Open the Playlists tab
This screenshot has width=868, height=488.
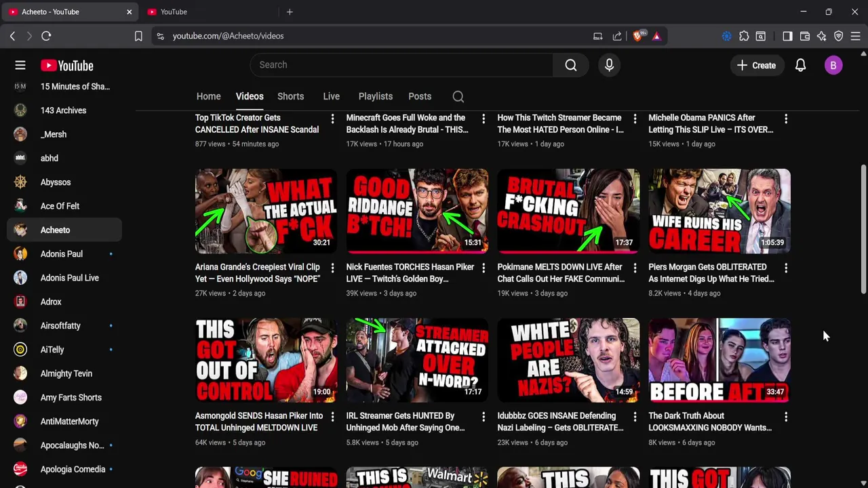tap(376, 96)
